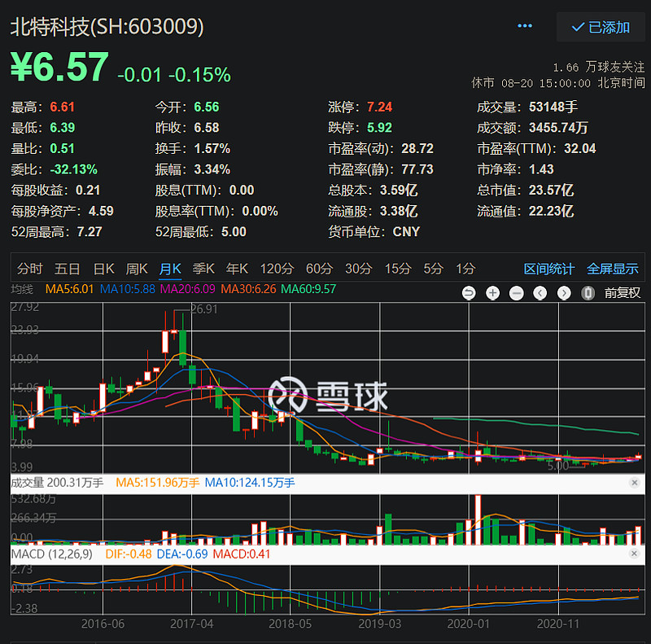Click the MACD:0.41 value
651x644 pixels.
(242, 554)
